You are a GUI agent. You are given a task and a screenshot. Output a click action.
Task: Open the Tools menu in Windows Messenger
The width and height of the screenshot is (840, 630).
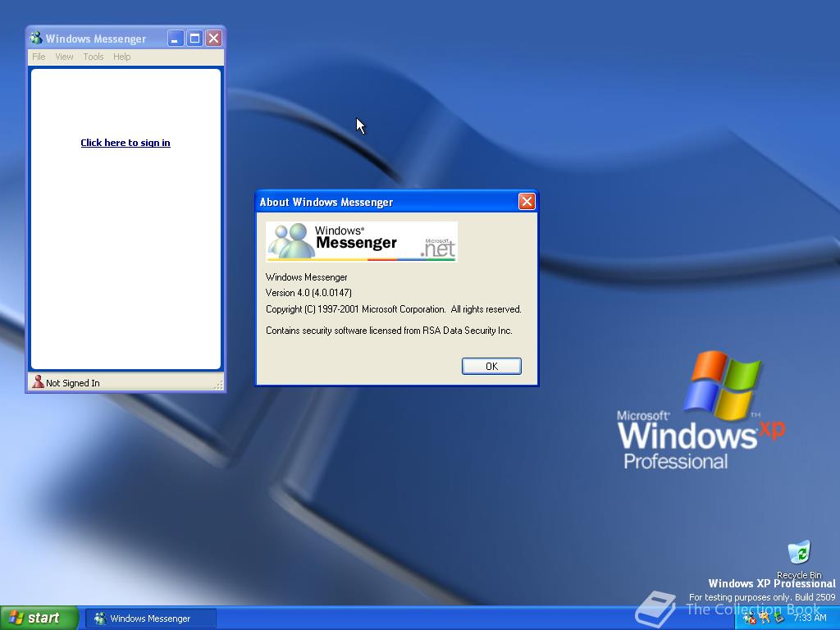[94, 57]
